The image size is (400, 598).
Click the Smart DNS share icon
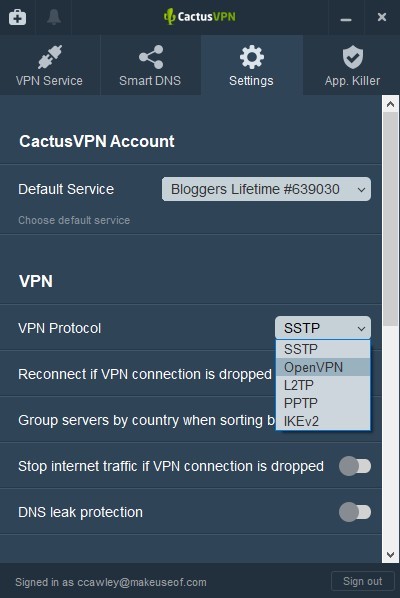click(151, 57)
